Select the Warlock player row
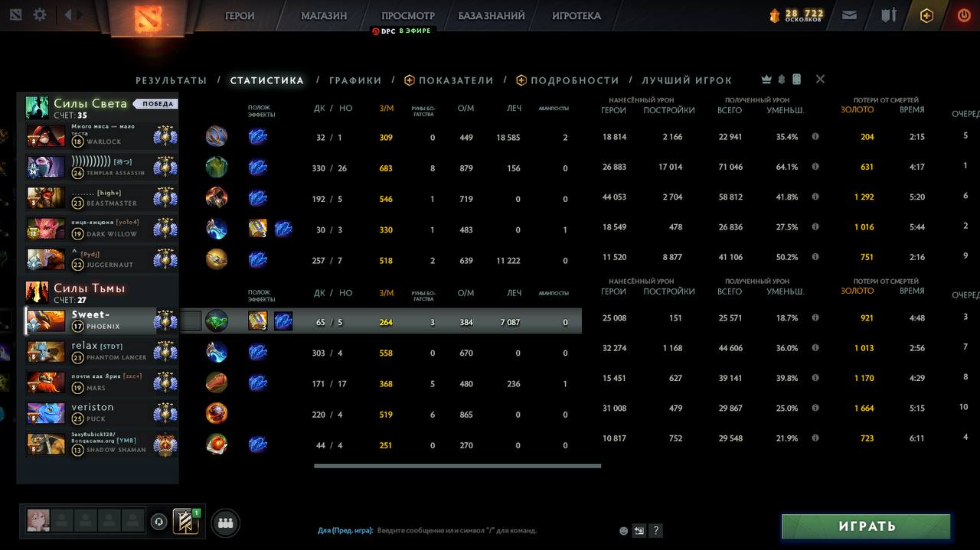Viewport: 980px width, 550px height. pos(101,136)
